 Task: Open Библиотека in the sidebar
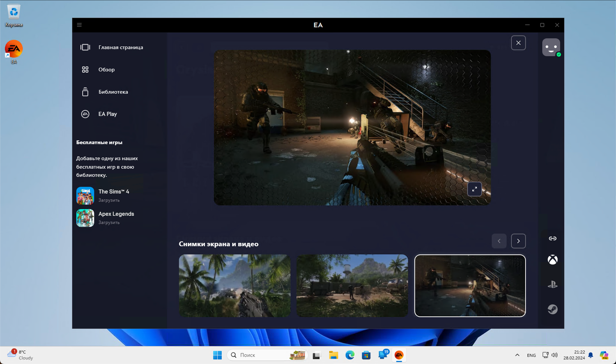(x=104, y=92)
